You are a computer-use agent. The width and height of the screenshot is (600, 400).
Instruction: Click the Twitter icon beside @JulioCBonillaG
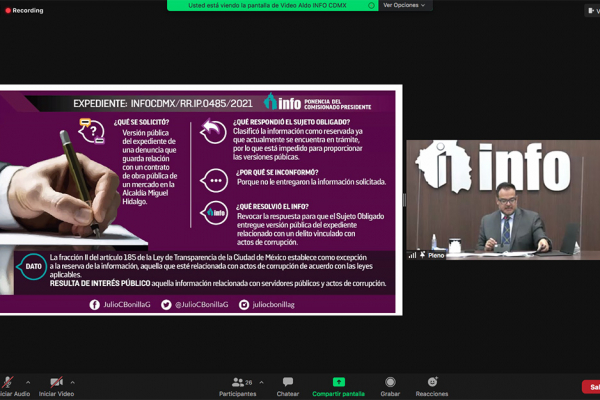tap(166, 305)
